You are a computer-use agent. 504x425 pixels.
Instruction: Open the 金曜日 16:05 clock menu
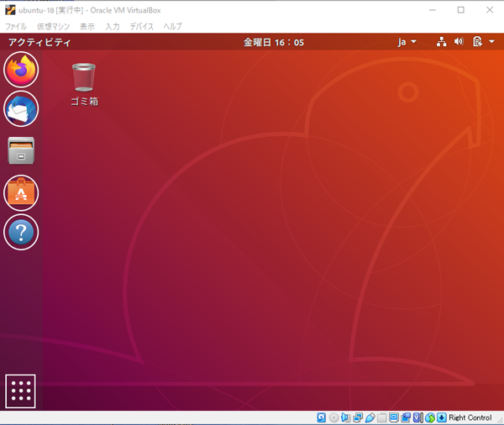274,42
